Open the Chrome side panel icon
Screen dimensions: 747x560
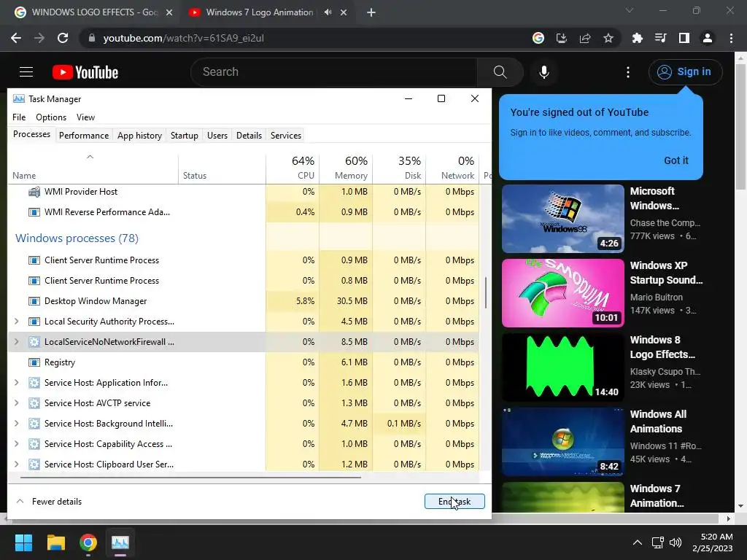click(x=684, y=38)
